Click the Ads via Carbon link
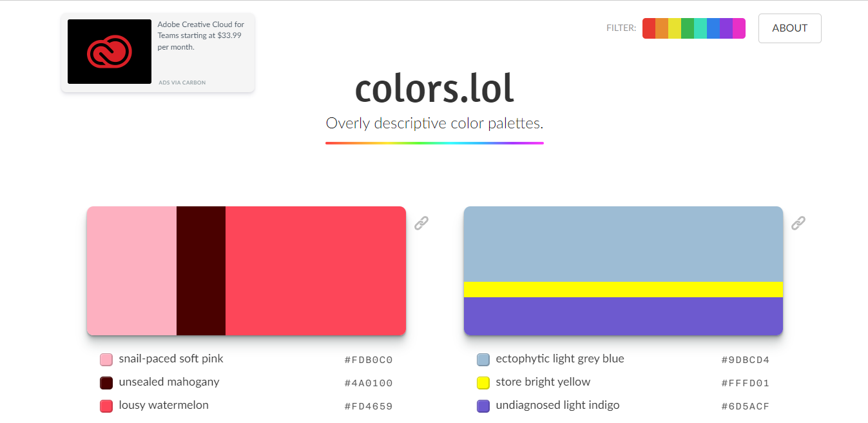Image resolution: width=868 pixels, height=423 pixels. pos(182,83)
